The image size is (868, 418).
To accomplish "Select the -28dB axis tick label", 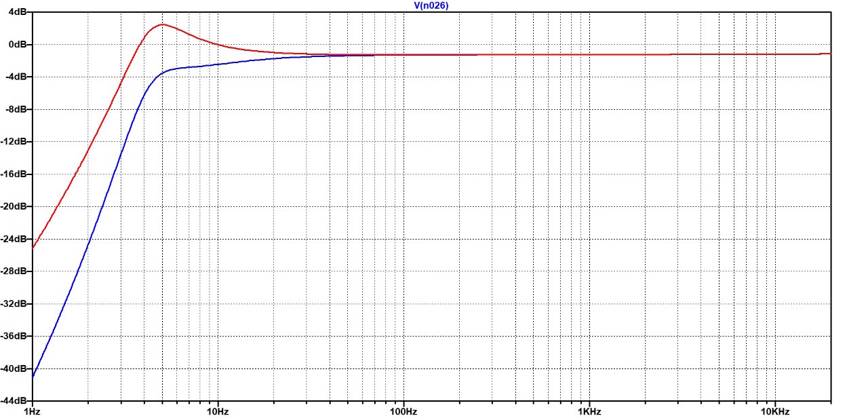I will point(17,271).
